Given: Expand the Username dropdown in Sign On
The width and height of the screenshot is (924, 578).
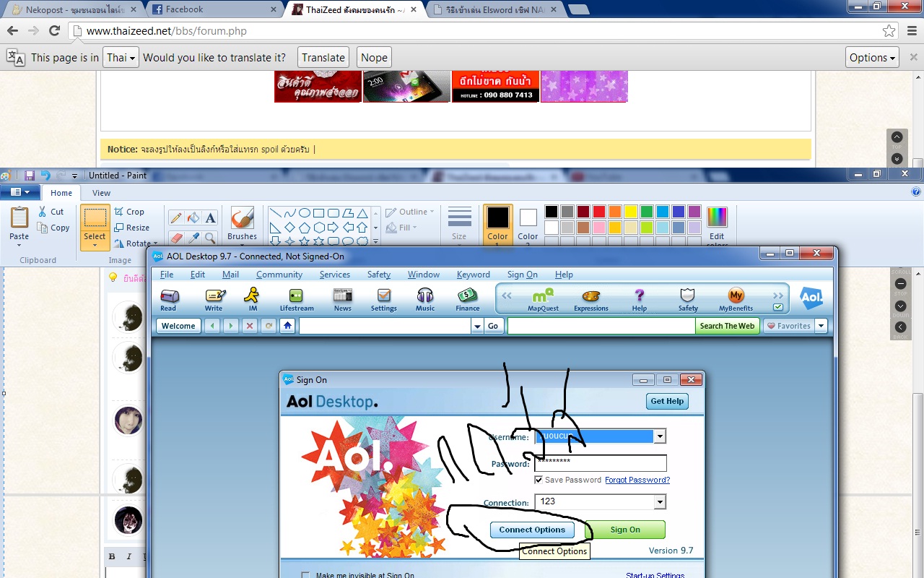Looking at the screenshot, I should [x=659, y=436].
